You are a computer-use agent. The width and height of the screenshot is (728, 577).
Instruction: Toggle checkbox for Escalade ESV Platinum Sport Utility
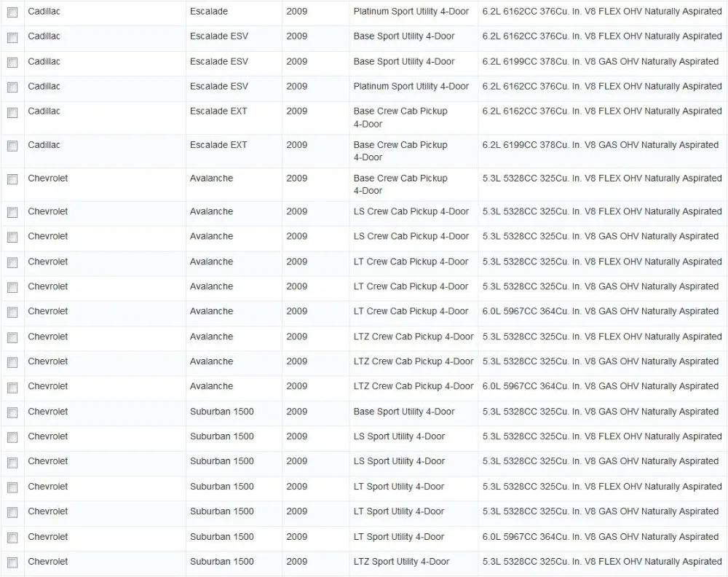tap(12, 87)
